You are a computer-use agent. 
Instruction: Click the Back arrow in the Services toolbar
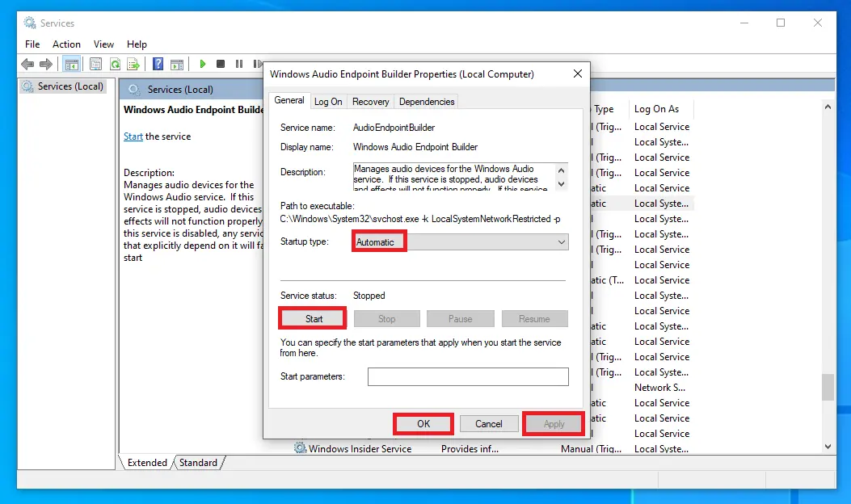[27, 64]
